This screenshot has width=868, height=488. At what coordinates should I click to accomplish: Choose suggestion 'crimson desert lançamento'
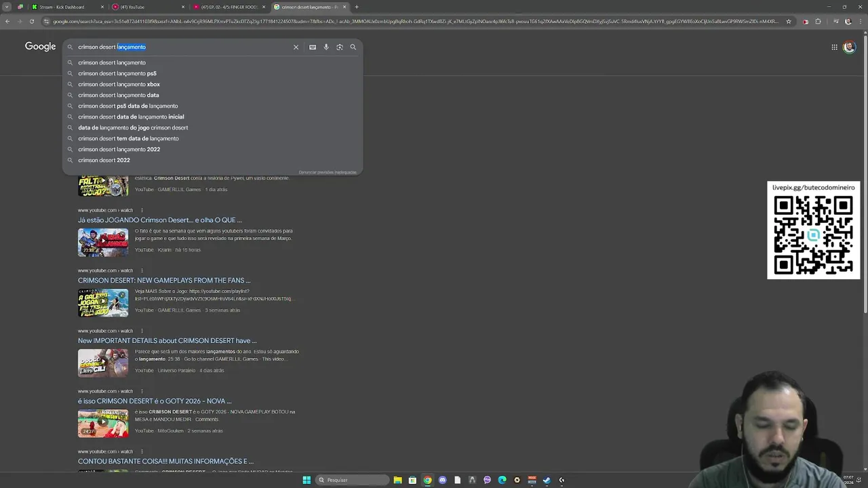[112, 62]
